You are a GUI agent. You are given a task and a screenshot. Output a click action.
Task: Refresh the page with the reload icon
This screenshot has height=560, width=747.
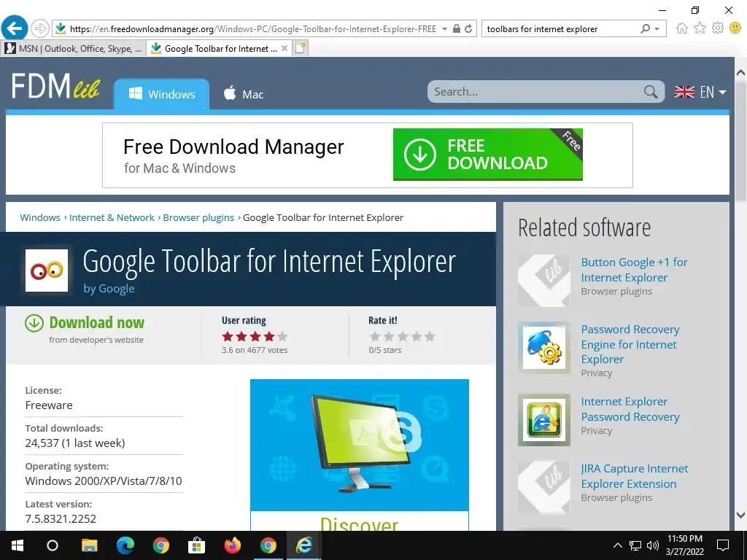[469, 28]
